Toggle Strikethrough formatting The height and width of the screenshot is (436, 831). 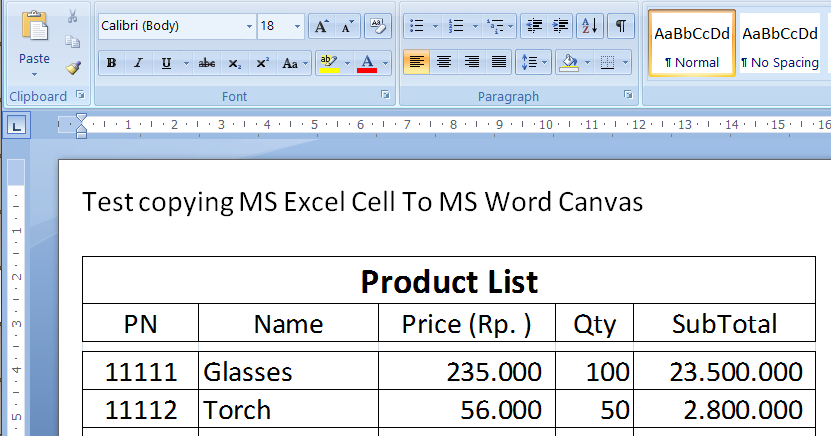[207, 63]
